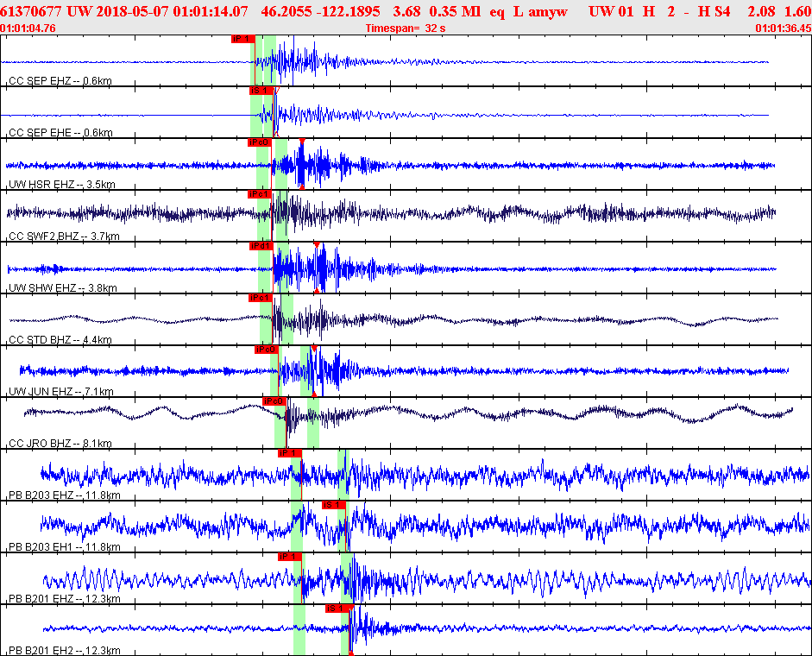Select the UW JUN EHZ channel label
The width and height of the screenshot is (812, 656).
click(x=61, y=392)
